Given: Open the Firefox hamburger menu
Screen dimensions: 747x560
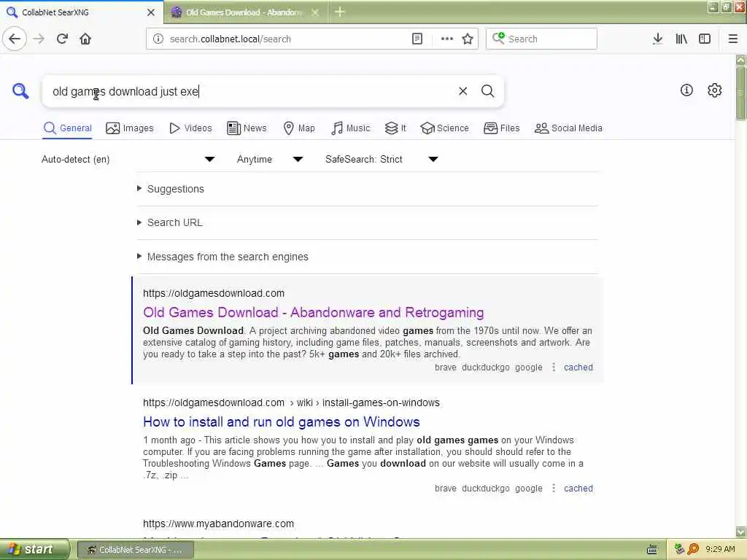Looking at the screenshot, I should [733, 39].
